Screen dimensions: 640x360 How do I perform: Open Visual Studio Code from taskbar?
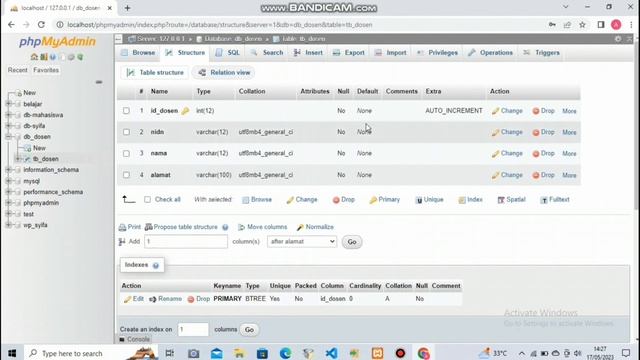point(331,353)
